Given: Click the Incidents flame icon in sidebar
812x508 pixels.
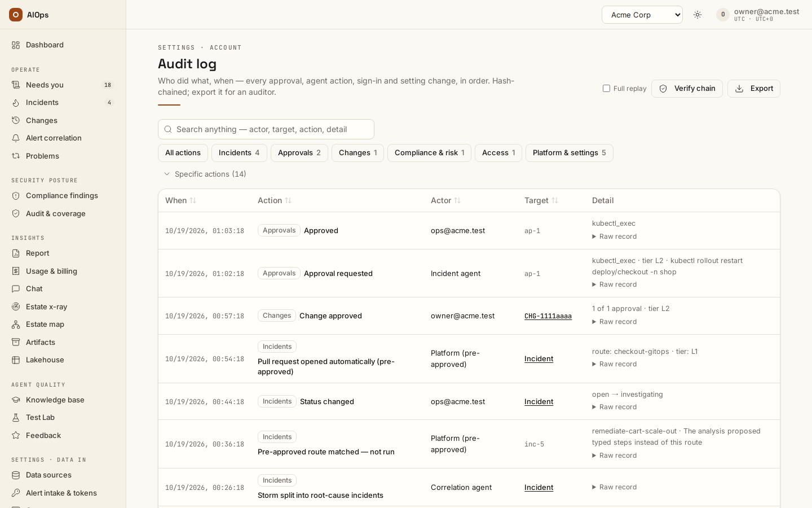Looking at the screenshot, I should [x=16, y=103].
